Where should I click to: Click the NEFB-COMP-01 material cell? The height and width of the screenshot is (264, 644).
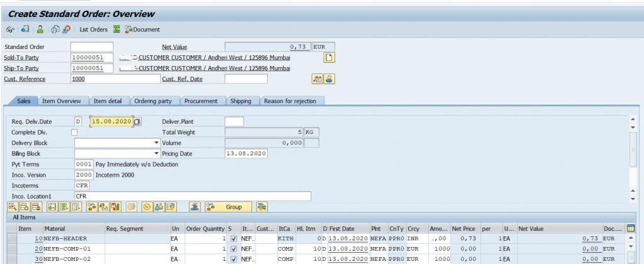(74, 249)
